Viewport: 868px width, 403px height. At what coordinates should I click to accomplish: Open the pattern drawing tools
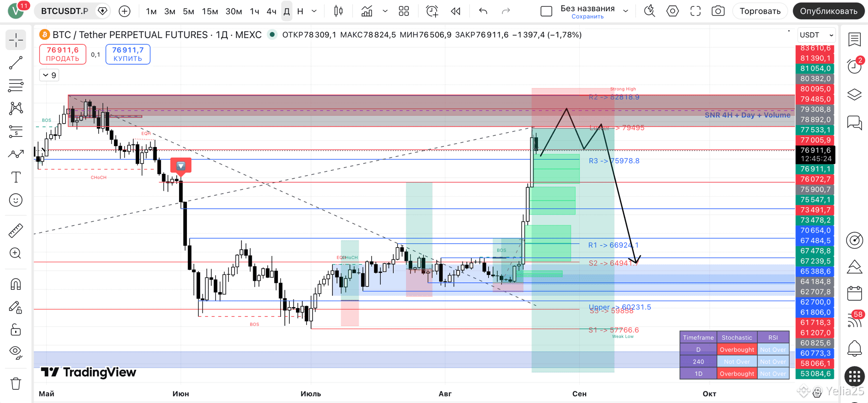coord(16,108)
